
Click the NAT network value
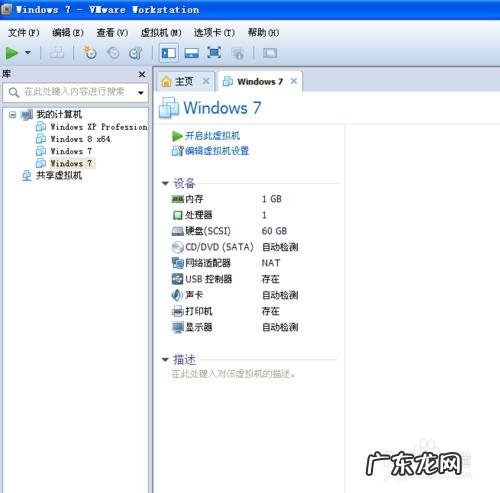[271, 263]
